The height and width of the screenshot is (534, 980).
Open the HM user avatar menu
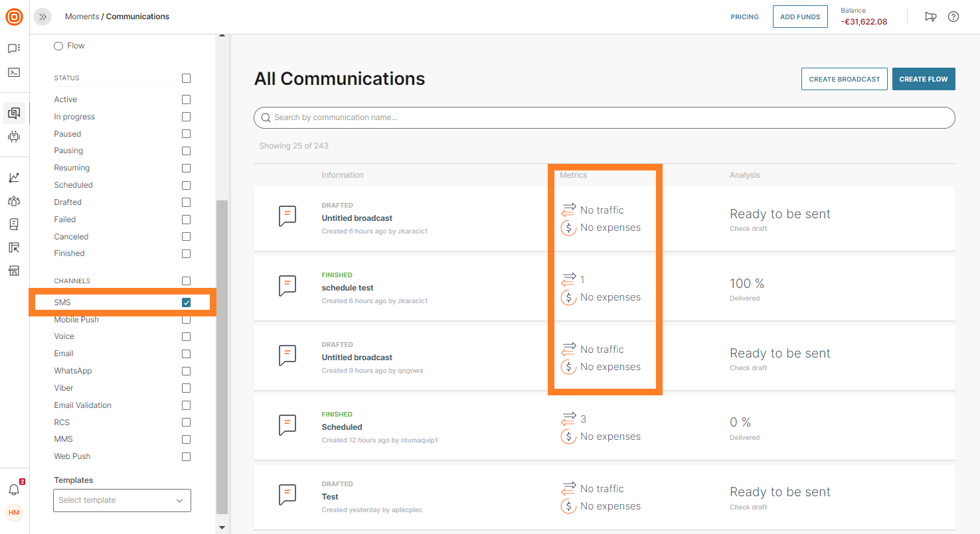[x=14, y=513]
